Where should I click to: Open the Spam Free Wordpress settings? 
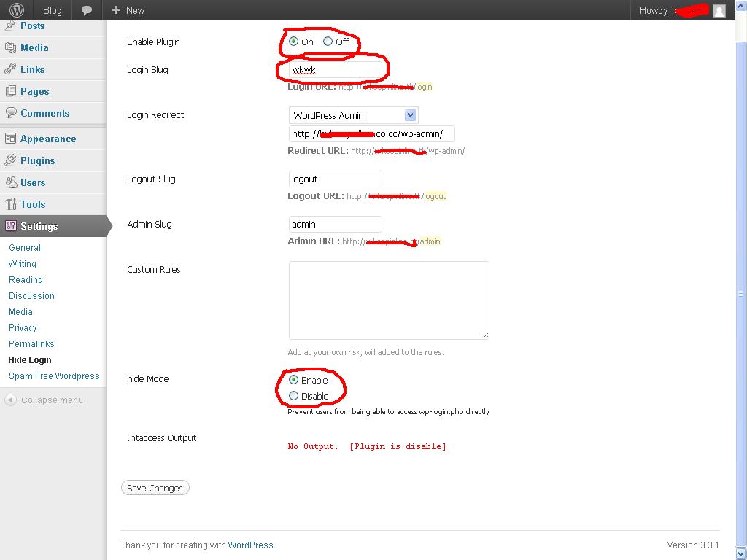coord(53,376)
